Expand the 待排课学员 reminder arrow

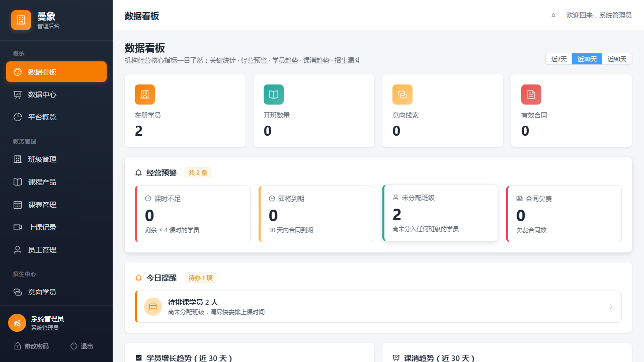(x=611, y=307)
